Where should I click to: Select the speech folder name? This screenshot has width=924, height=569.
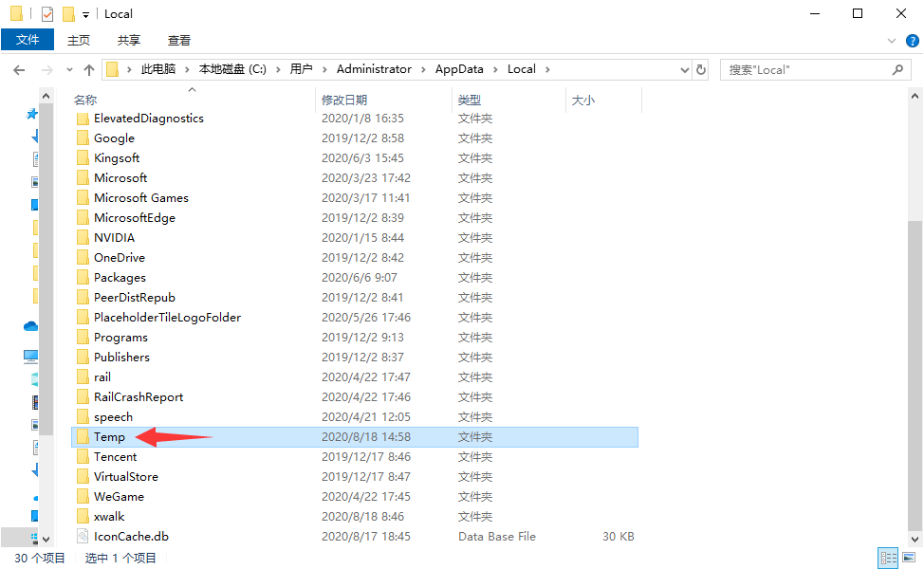click(x=113, y=417)
